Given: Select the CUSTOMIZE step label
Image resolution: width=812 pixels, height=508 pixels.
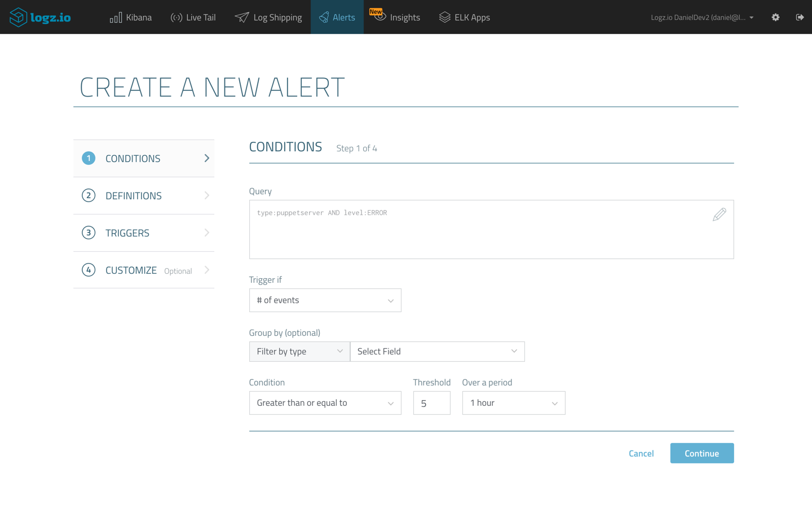Looking at the screenshot, I should click(131, 270).
